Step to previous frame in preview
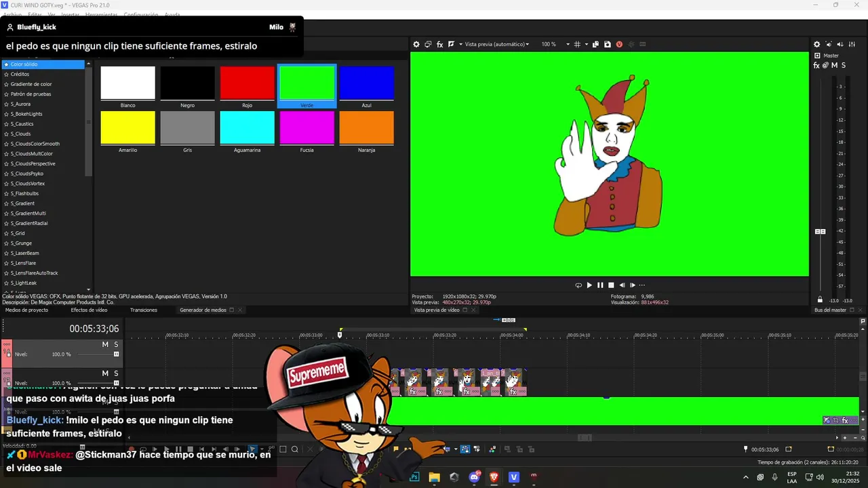Image resolution: width=868 pixels, height=488 pixels. (x=622, y=285)
